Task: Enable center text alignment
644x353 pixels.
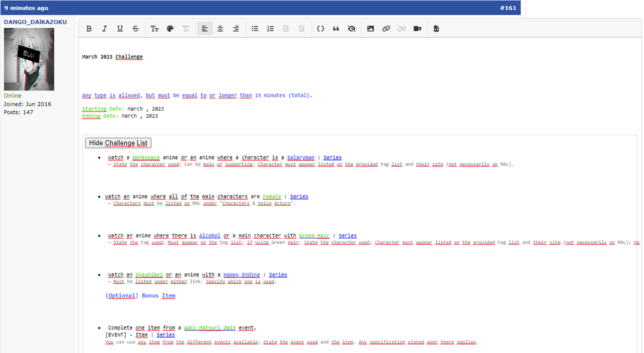Action: coord(220,28)
